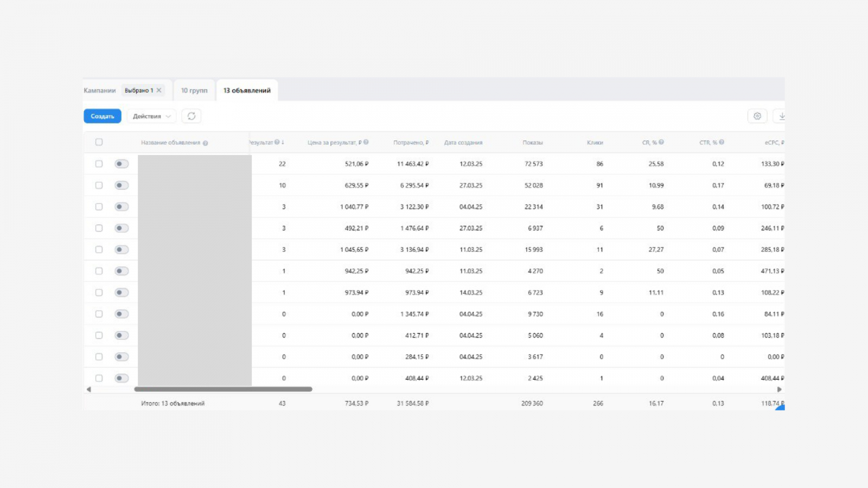Switch to the 10 групп tab

tap(194, 91)
